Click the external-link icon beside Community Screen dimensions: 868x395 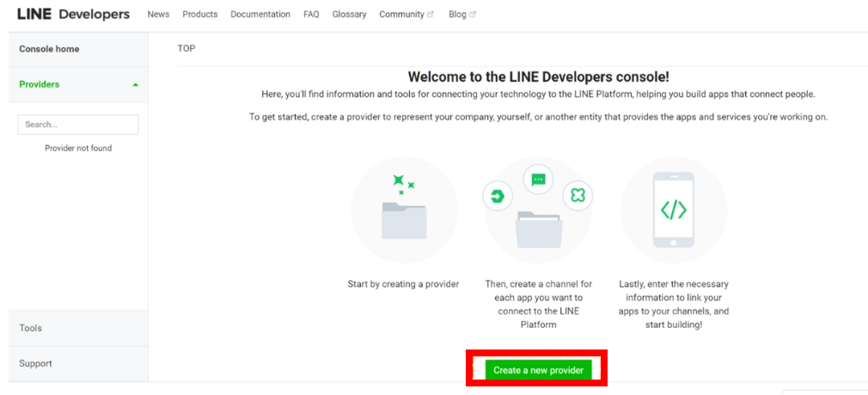431,15
